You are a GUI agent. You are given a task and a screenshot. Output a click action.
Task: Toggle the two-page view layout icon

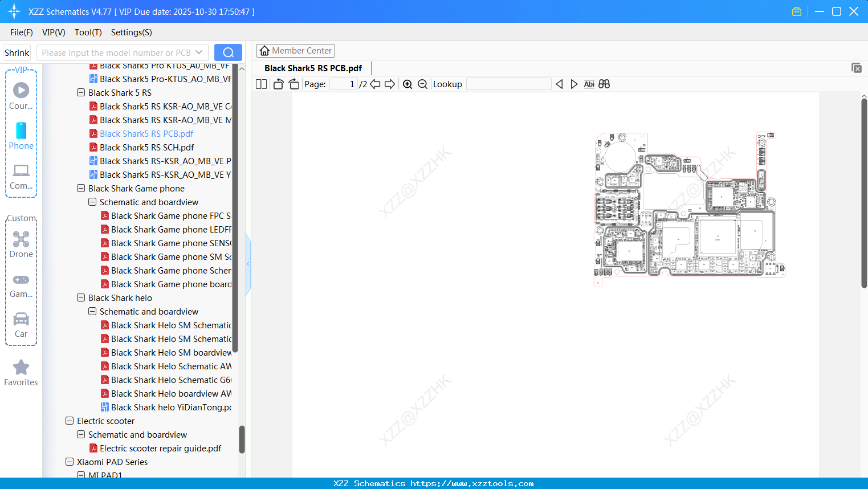tap(261, 84)
